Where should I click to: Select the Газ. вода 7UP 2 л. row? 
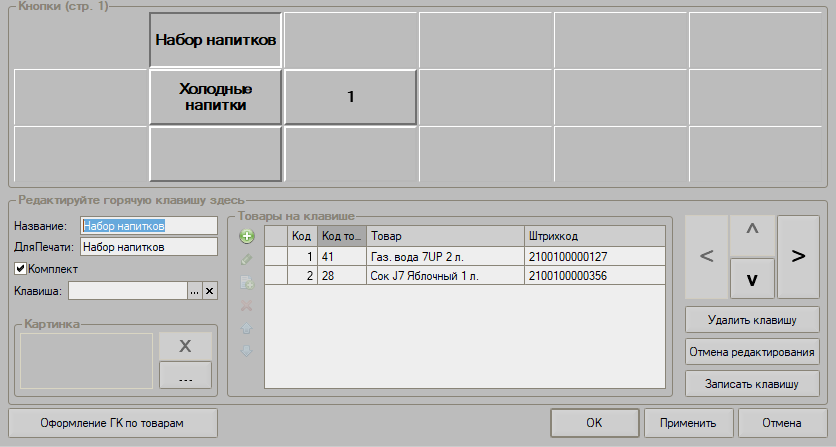click(x=444, y=257)
